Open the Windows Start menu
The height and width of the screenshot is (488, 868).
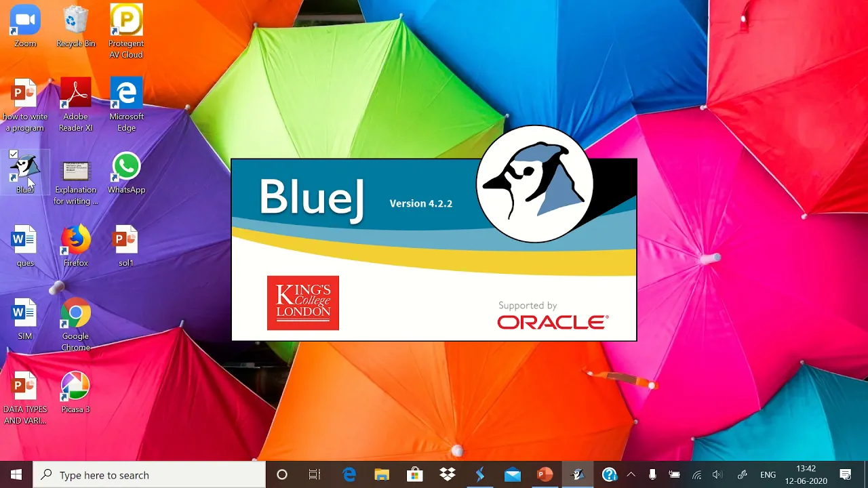coord(16,474)
